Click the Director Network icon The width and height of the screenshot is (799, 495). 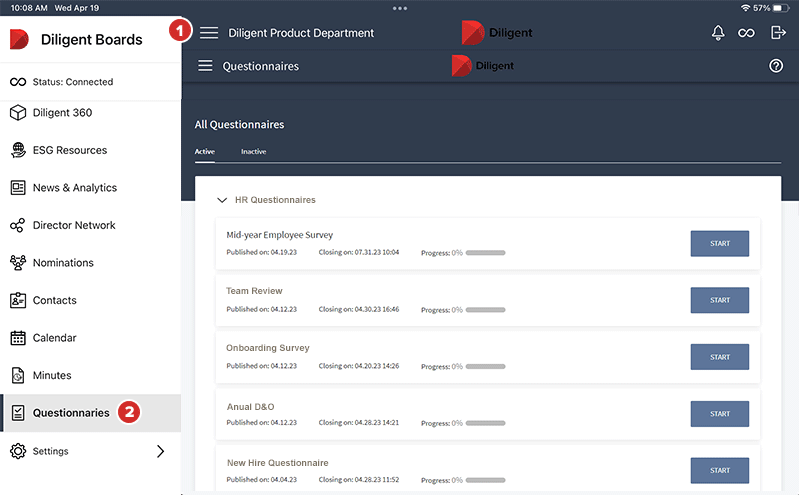(x=17, y=226)
